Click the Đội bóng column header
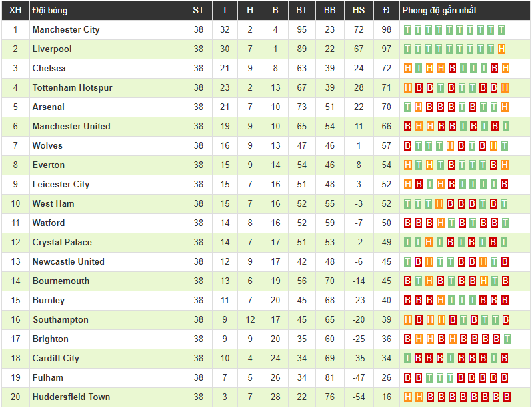This screenshot has width=532, height=408. pyautogui.click(x=50, y=11)
